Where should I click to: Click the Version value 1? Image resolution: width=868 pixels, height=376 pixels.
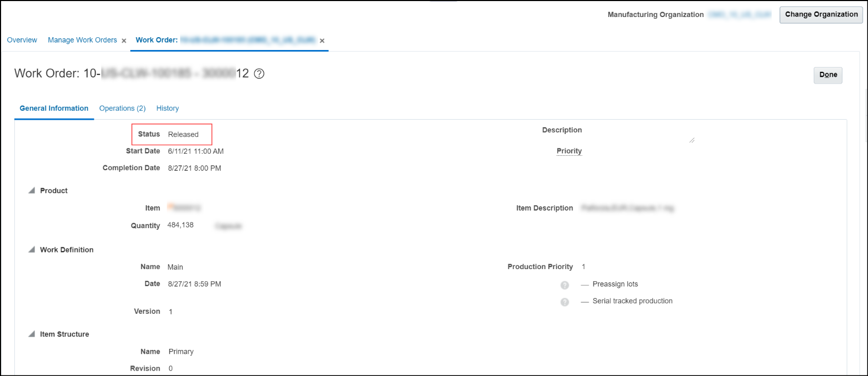pyautogui.click(x=171, y=312)
